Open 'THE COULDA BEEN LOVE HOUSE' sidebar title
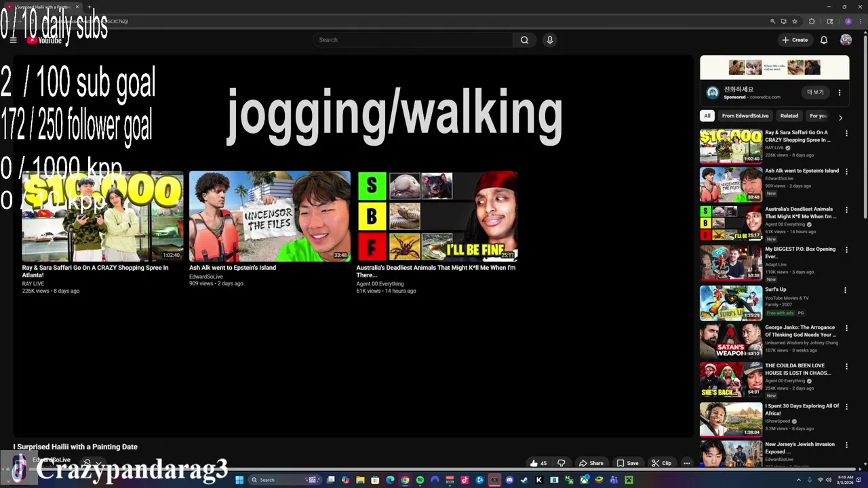This screenshot has width=868, height=488. click(797, 369)
